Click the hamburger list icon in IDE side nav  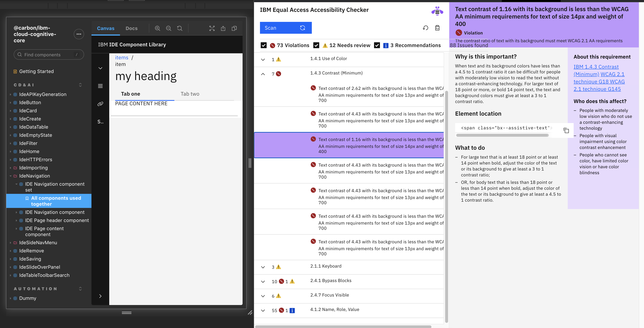pyautogui.click(x=100, y=86)
